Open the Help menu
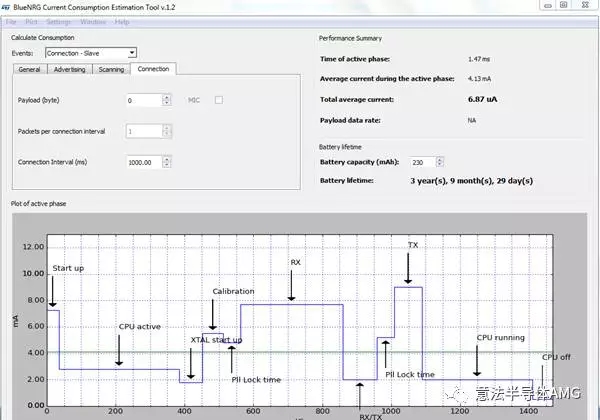The width and height of the screenshot is (600, 420). click(122, 22)
